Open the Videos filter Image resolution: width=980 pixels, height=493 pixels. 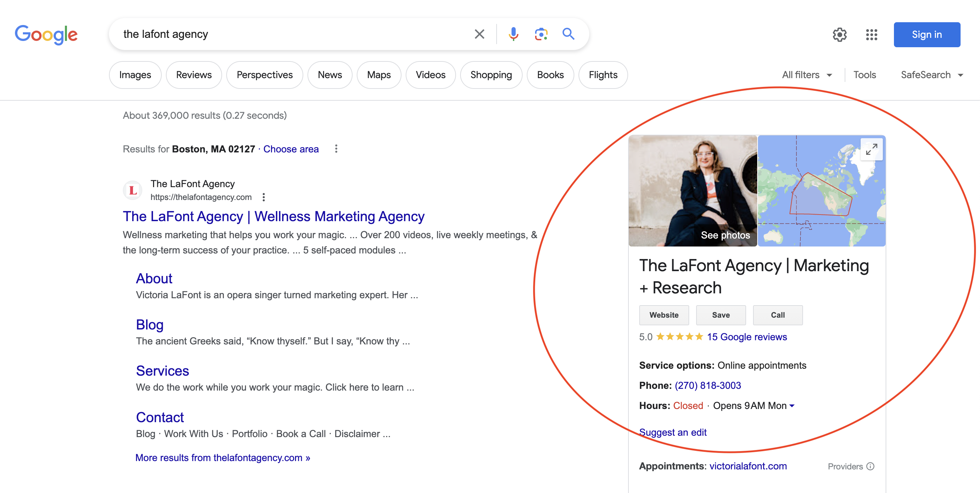pyautogui.click(x=430, y=75)
